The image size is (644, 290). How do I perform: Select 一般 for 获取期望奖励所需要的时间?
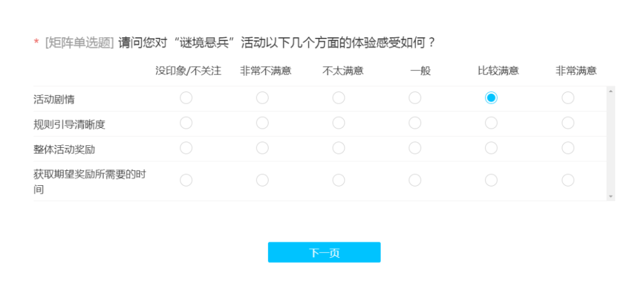415,180
